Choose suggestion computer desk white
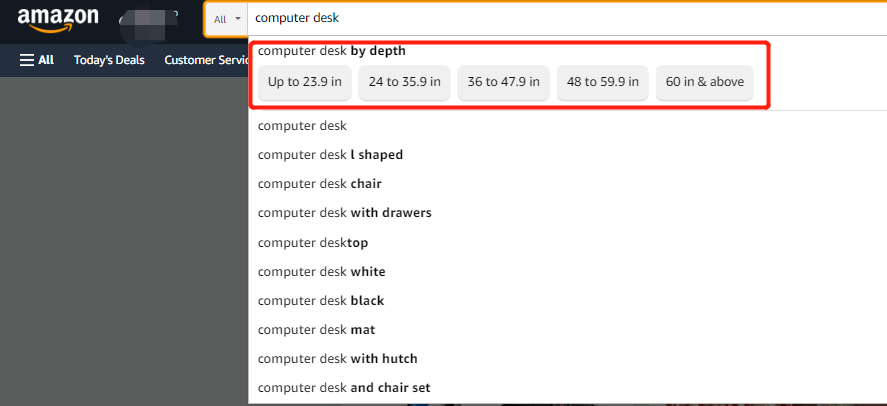887x406 pixels. (567, 271)
